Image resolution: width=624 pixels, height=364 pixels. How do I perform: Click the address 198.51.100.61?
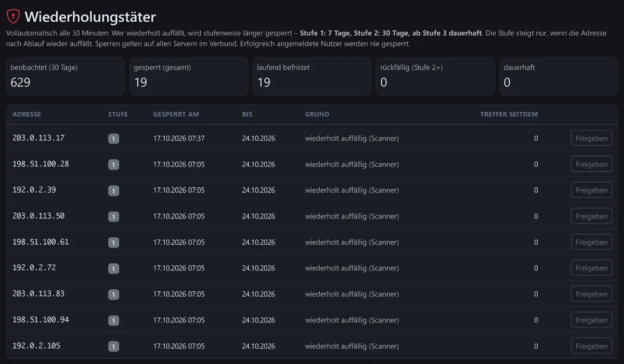click(41, 242)
